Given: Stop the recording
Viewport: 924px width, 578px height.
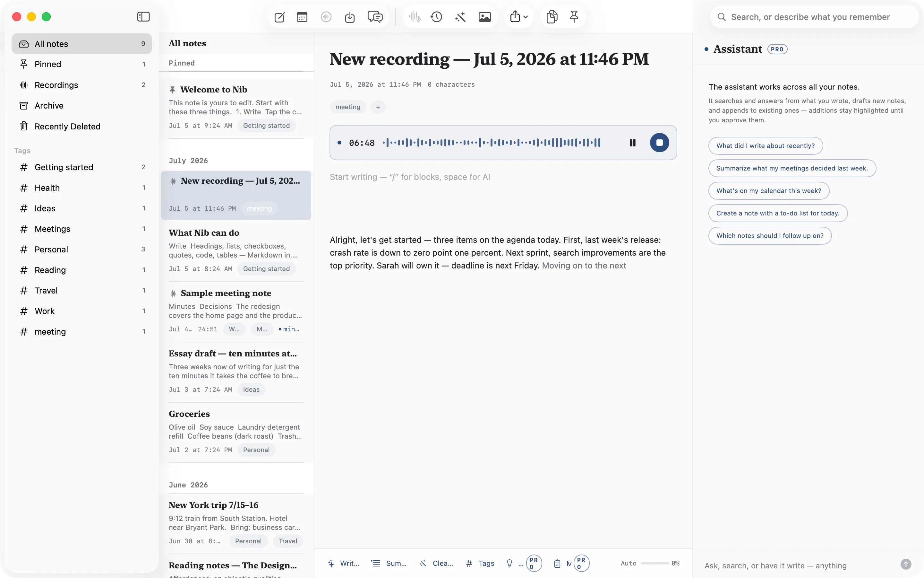Looking at the screenshot, I should coord(659,143).
